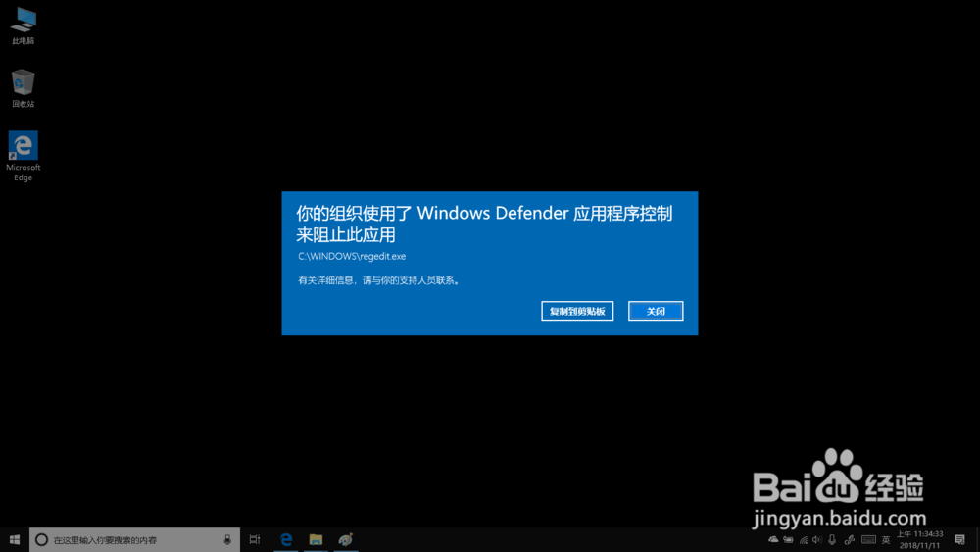Open the touch keyboard tray icon
This screenshot has width=980, height=552.
pos(868,539)
